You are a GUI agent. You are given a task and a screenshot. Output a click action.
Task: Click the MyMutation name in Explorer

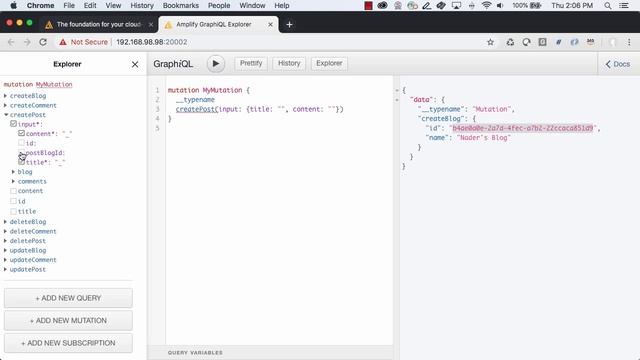tap(54, 84)
